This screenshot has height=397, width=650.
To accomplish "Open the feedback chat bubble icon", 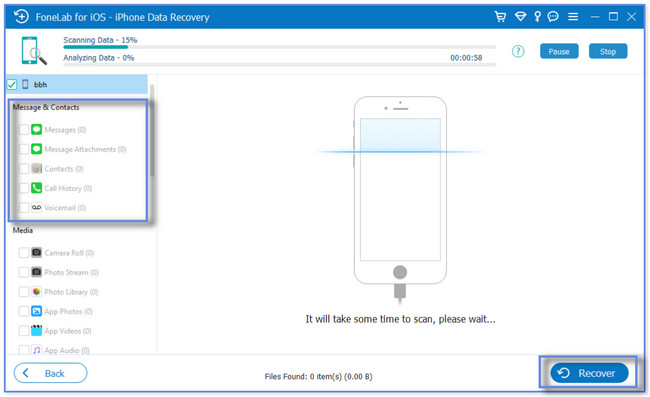I will 553,17.
